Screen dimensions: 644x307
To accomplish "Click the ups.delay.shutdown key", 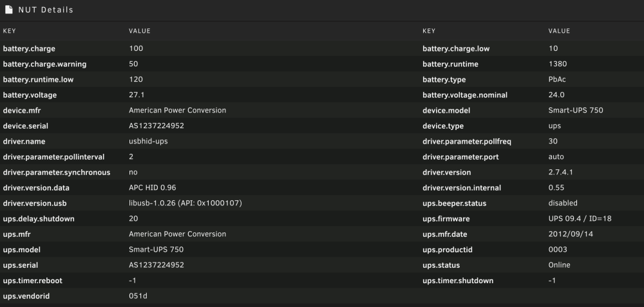I will click(x=39, y=219).
